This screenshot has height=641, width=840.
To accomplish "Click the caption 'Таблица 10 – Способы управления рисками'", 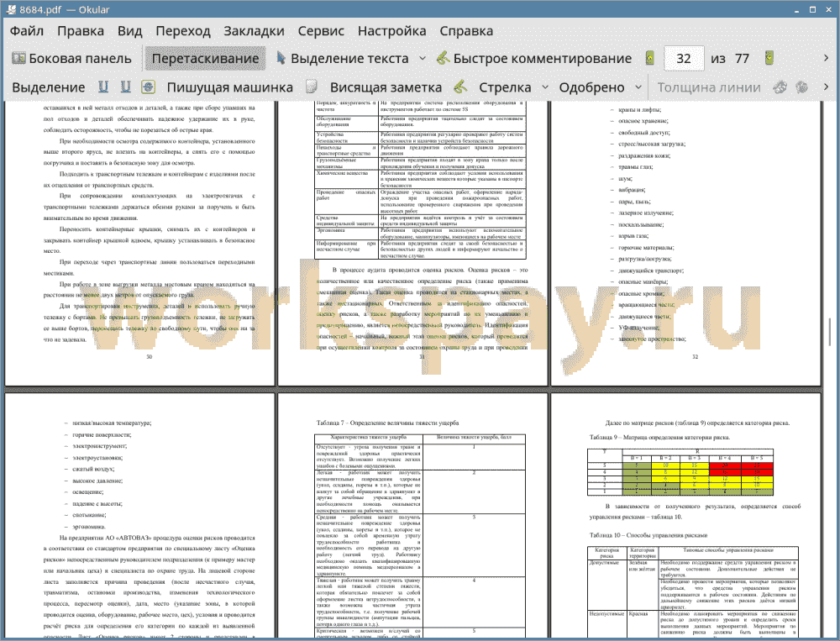I will (x=648, y=535).
